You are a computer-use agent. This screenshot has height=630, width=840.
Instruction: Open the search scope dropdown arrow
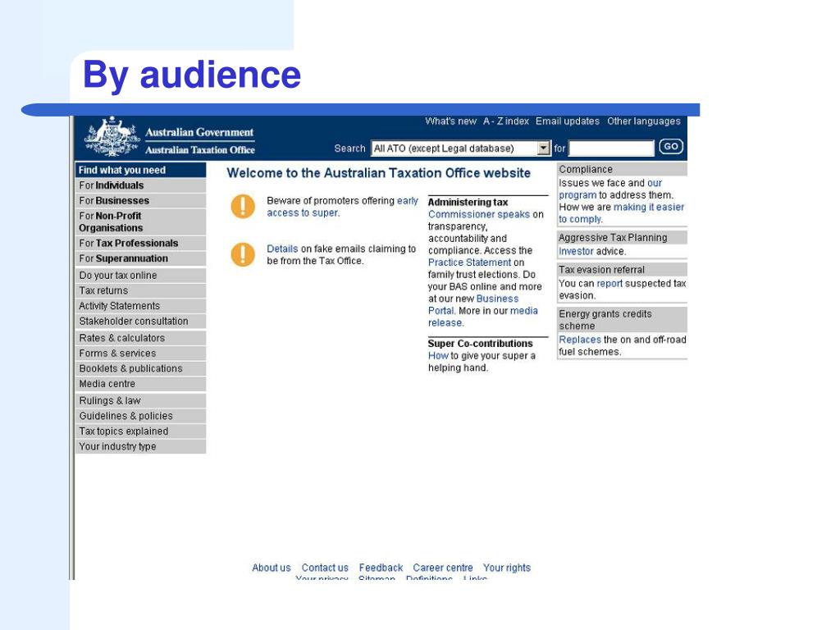pos(543,148)
